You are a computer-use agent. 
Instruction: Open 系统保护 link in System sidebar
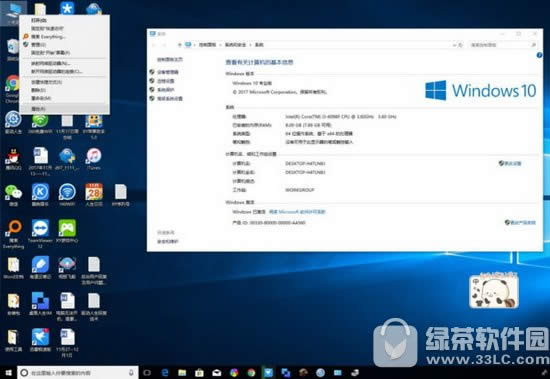(165, 90)
